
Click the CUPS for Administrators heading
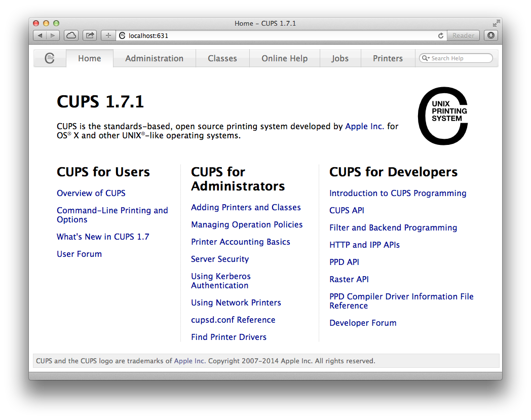[238, 179]
